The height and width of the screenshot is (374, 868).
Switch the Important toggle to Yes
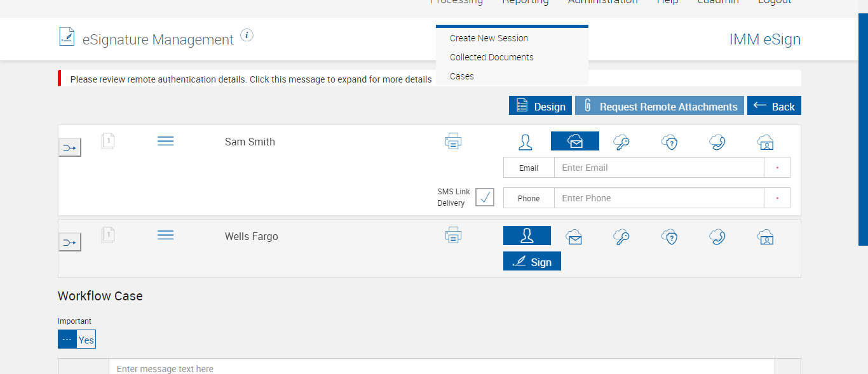click(x=86, y=340)
